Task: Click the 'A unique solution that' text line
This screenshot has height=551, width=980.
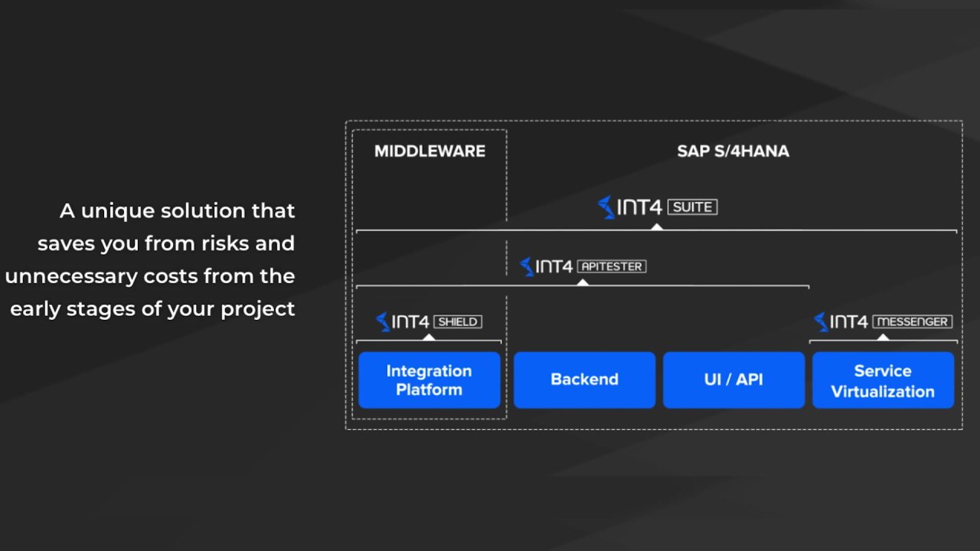Action: [x=178, y=210]
